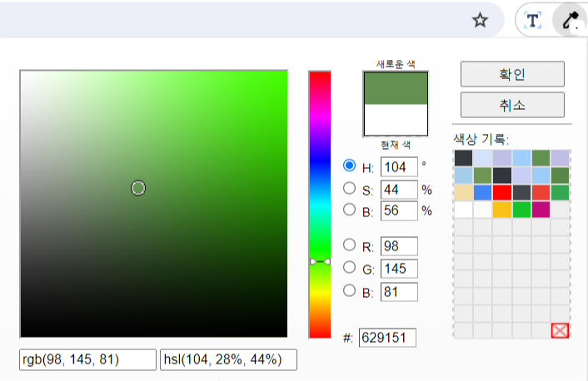Select the R red channel radio button

pos(349,245)
